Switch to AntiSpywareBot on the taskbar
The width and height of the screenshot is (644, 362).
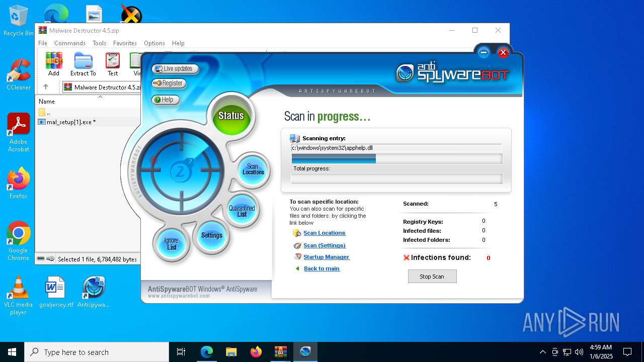(305, 352)
